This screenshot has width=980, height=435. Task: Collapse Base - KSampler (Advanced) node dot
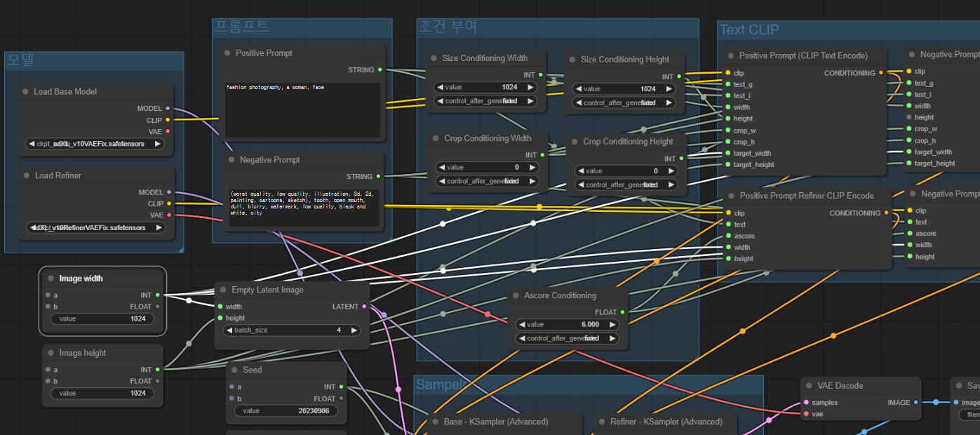tap(436, 422)
